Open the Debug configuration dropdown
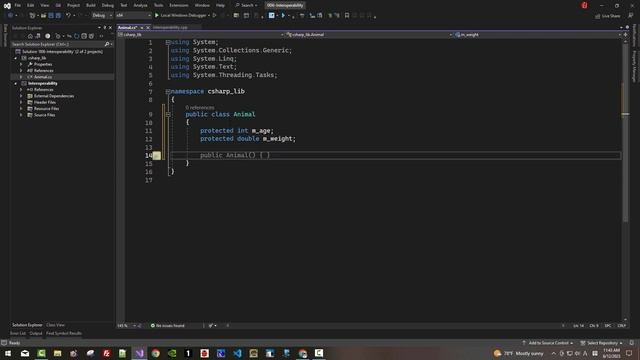The height and width of the screenshot is (360, 640). [x=102, y=16]
